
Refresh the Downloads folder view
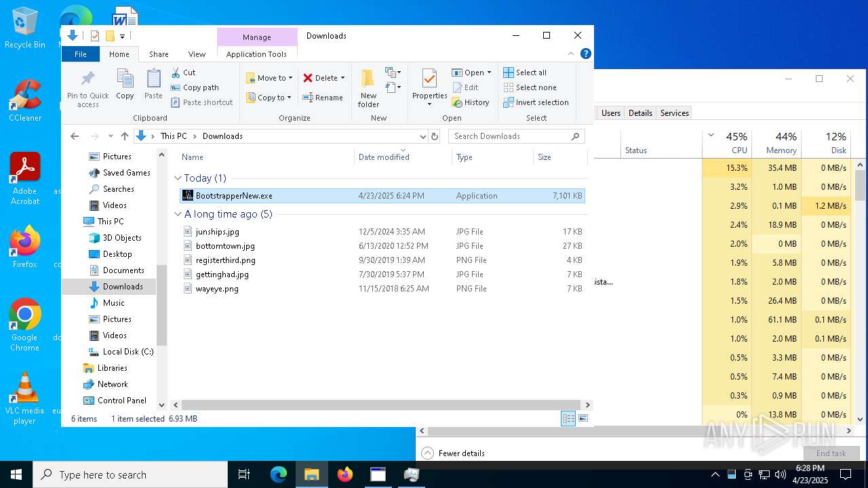click(x=435, y=136)
